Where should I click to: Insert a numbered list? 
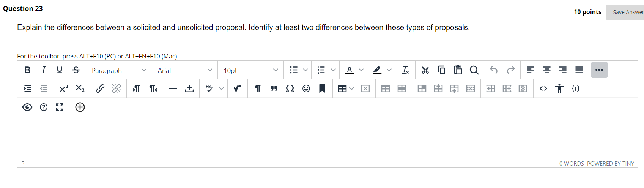(x=321, y=70)
